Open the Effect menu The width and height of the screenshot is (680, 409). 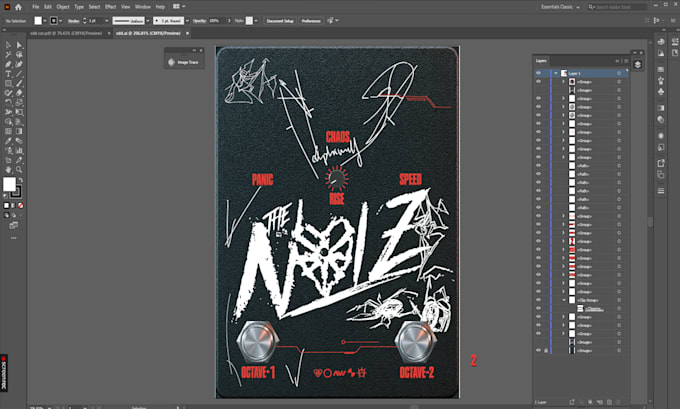coord(111,7)
